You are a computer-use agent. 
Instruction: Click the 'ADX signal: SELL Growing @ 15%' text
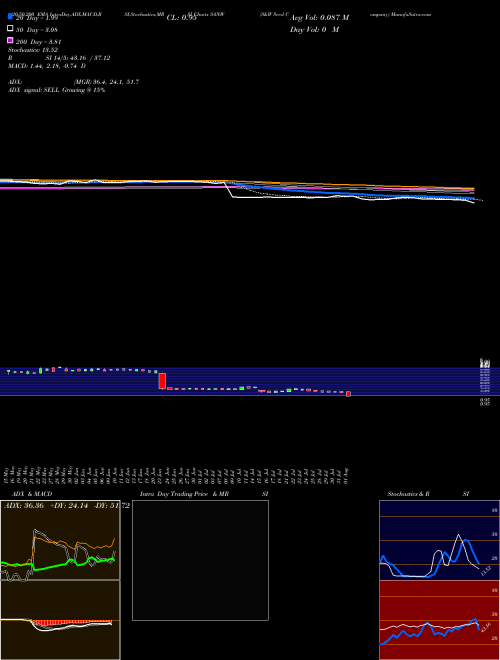click(56, 90)
